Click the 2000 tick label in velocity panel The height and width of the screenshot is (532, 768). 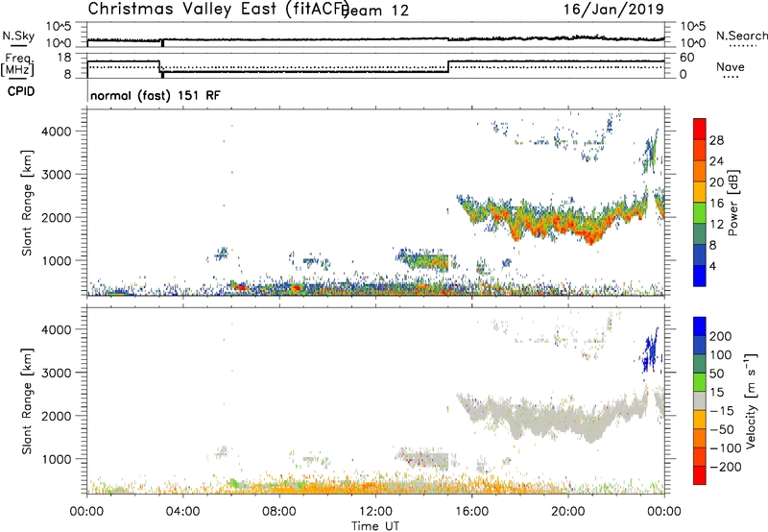pyautogui.click(x=56, y=416)
